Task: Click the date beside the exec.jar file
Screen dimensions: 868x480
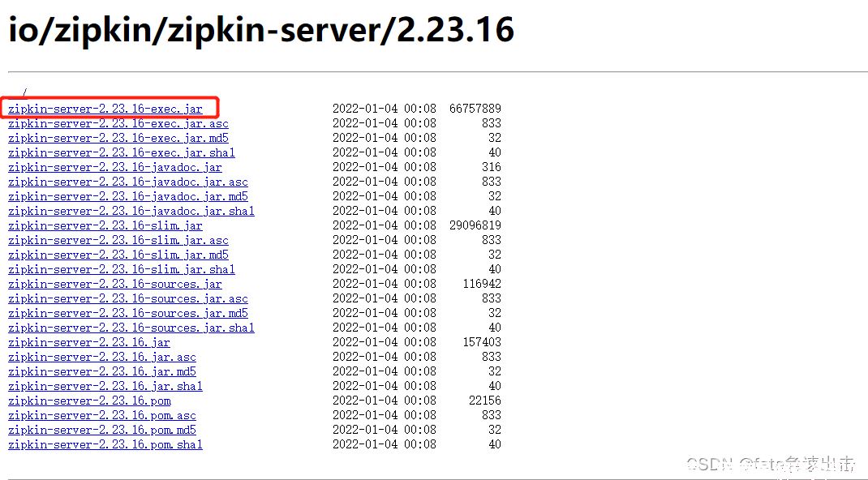Action: [385, 109]
